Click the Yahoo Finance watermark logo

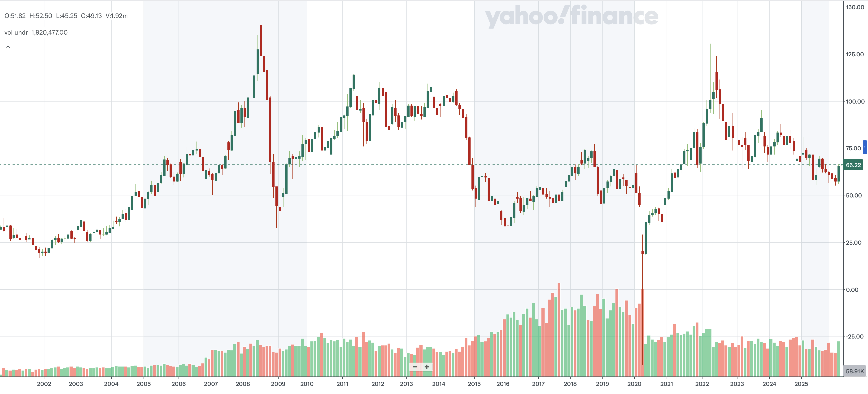(x=571, y=16)
